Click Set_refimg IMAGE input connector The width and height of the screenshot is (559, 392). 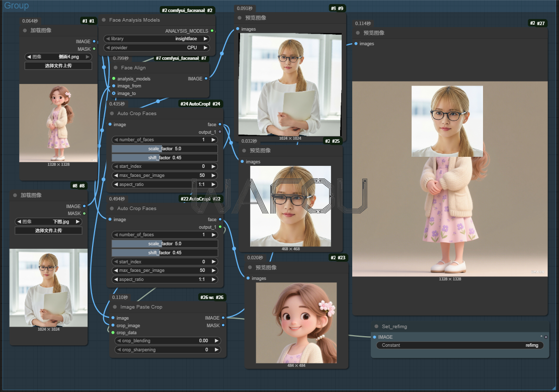click(x=374, y=337)
